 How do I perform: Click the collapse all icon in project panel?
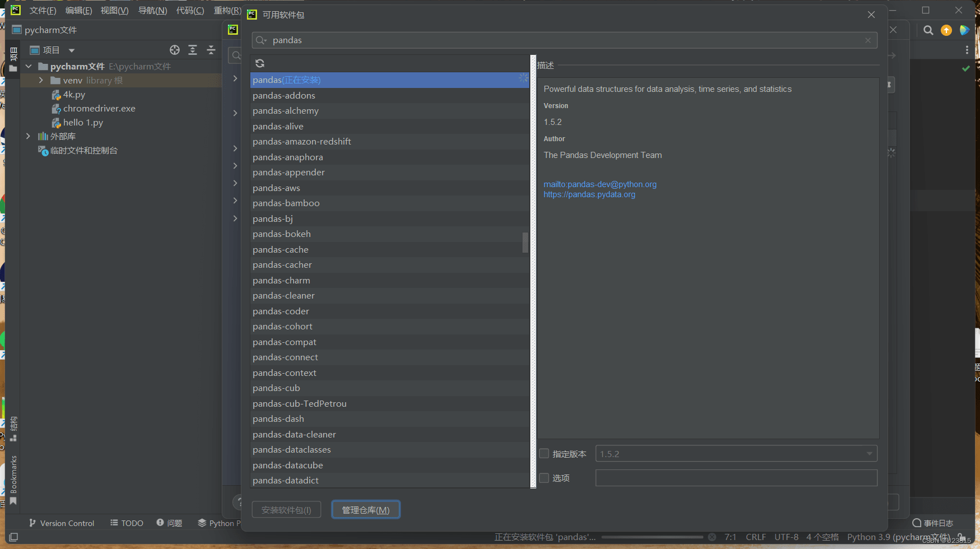coord(211,50)
